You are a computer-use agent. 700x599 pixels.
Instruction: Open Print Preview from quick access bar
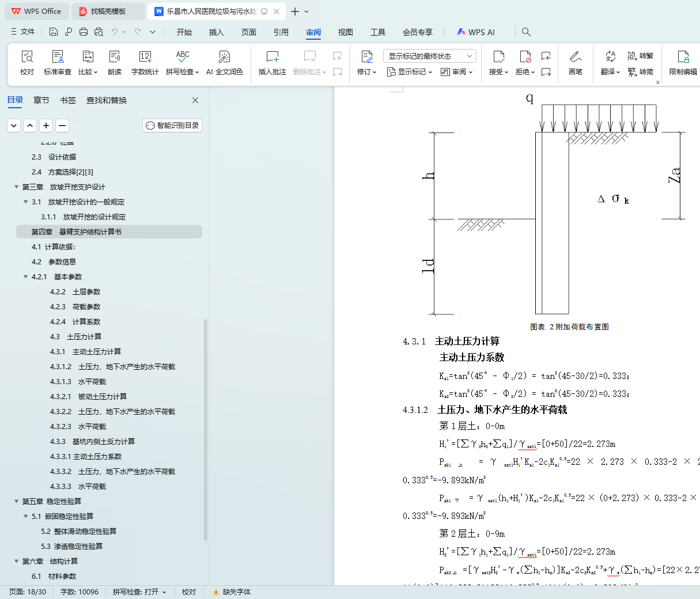[99, 32]
